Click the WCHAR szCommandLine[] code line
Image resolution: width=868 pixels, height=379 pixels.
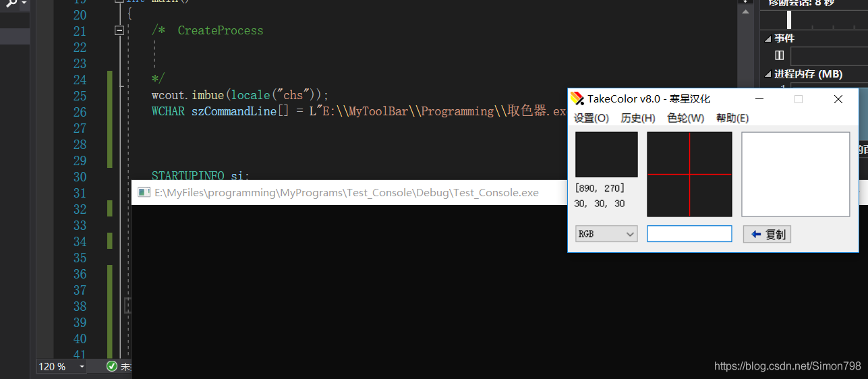[359, 111]
